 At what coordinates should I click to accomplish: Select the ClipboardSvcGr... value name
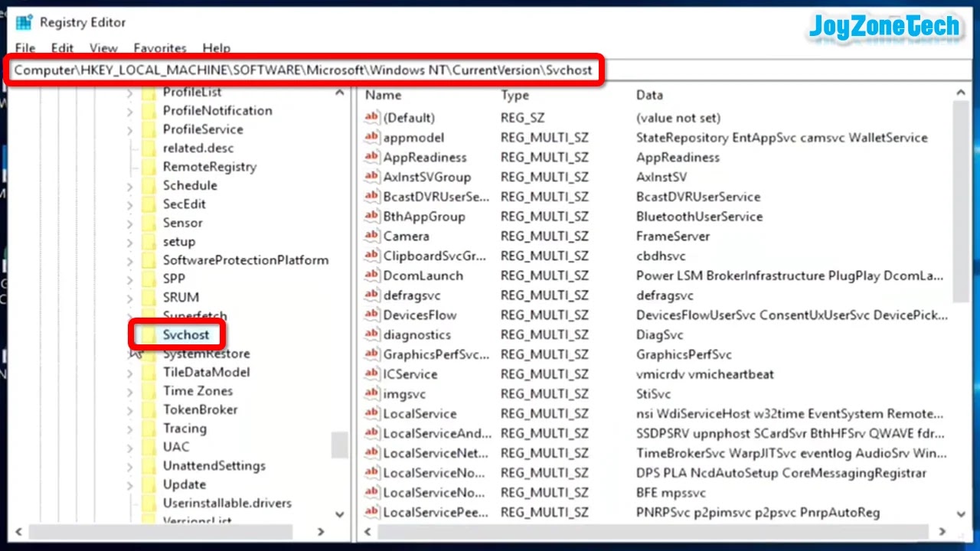435,256
